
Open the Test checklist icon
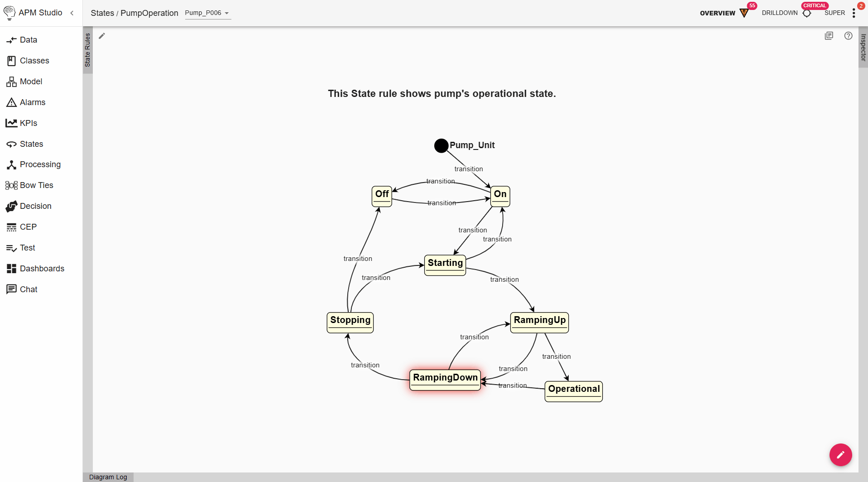coord(11,248)
